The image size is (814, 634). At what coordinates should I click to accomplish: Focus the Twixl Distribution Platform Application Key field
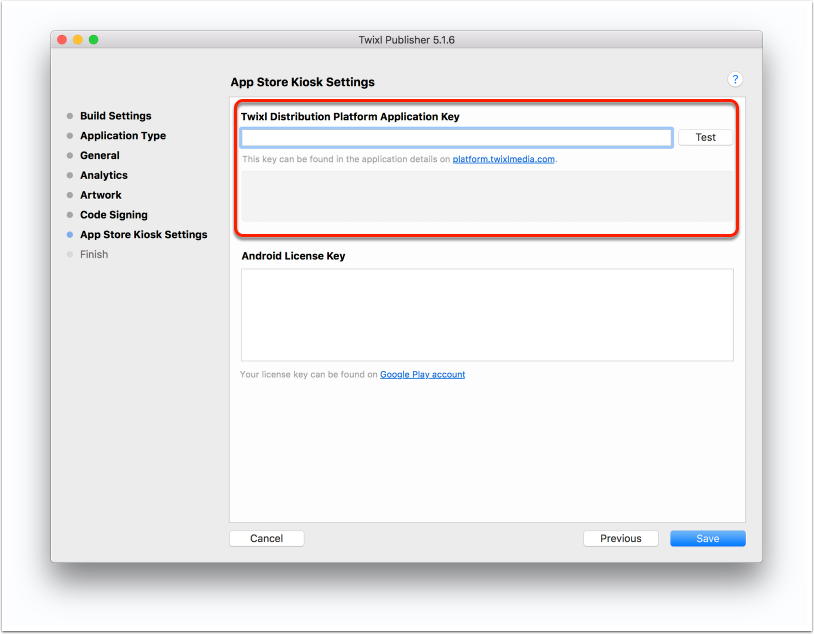[457, 138]
